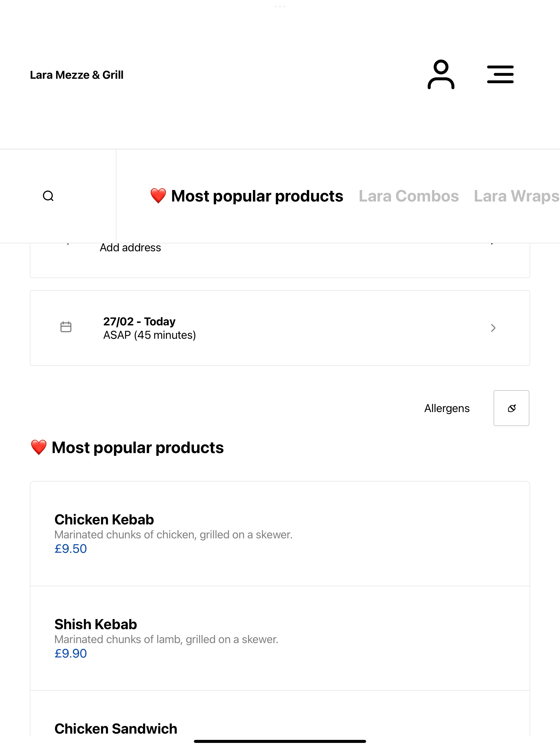Viewport: 560px width, 747px height.
Task: Select the Chicken Kebab item
Action: pos(280,533)
